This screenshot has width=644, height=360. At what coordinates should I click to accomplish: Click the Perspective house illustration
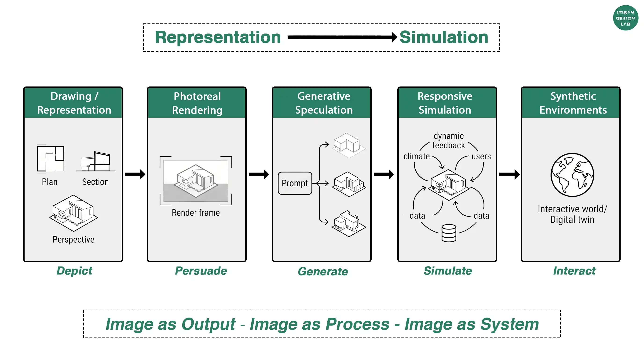coord(73,213)
